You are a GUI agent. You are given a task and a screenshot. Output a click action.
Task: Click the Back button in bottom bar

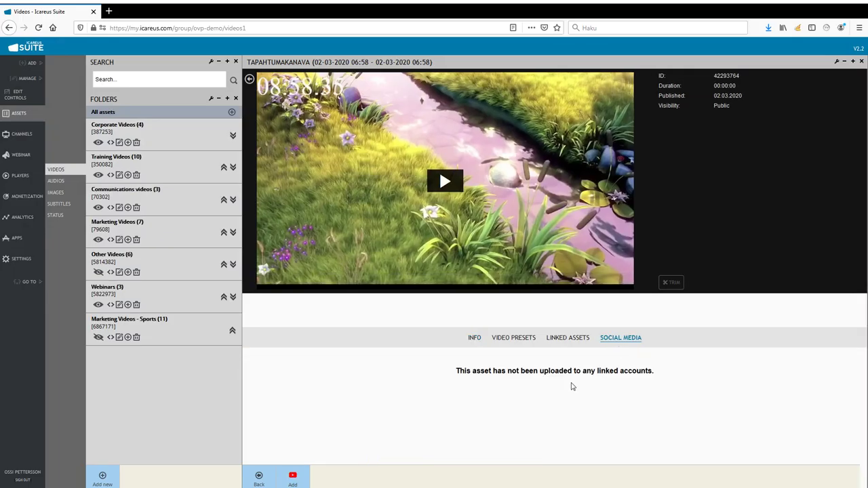tap(259, 479)
